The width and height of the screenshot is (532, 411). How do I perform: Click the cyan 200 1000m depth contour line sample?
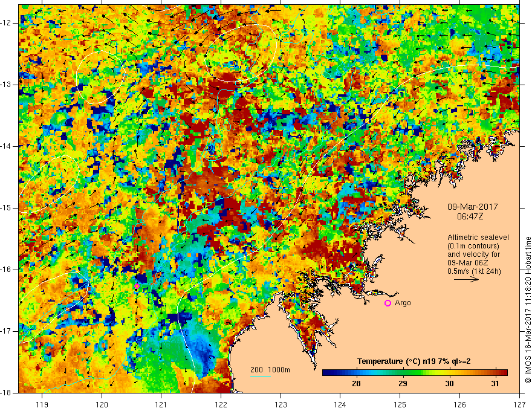pyautogui.click(x=261, y=376)
